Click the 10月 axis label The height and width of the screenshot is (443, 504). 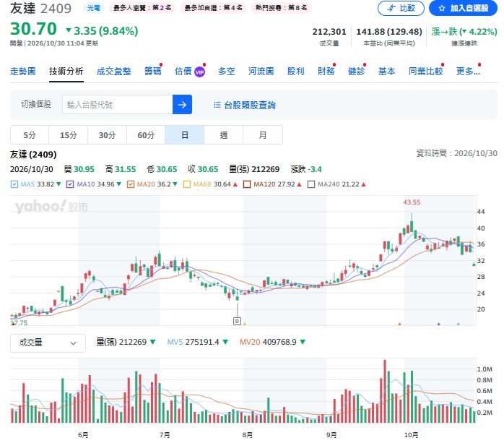tap(411, 435)
